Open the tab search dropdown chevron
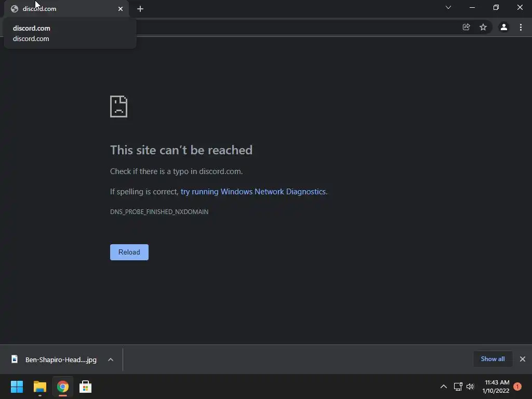532x399 pixels. click(x=448, y=7)
